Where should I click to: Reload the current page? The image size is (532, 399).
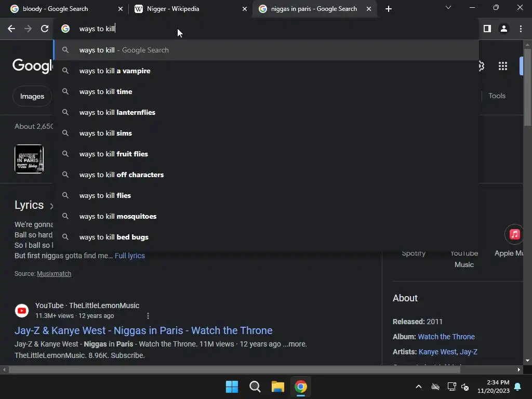point(45,29)
